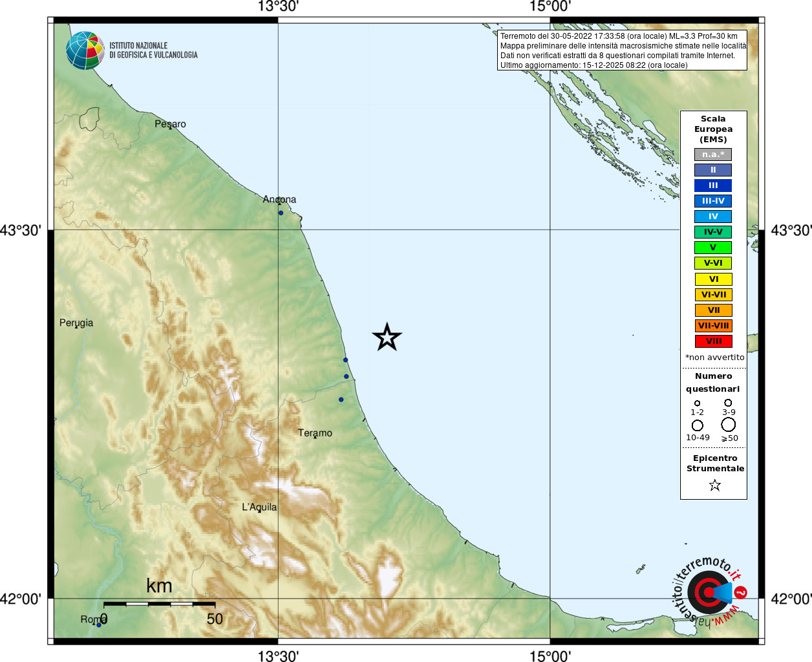Click the intensity III legend swatch
The height and width of the screenshot is (662, 812).
click(713, 186)
